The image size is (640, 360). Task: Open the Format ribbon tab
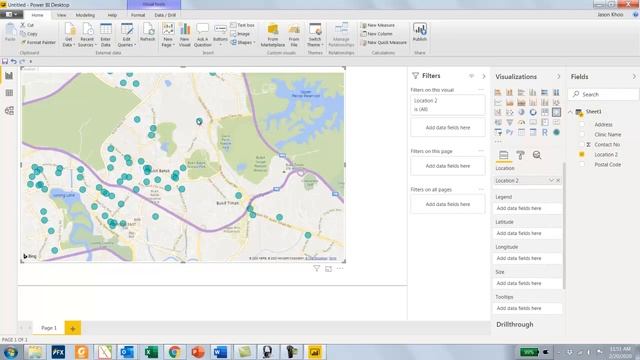click(138, 15)
